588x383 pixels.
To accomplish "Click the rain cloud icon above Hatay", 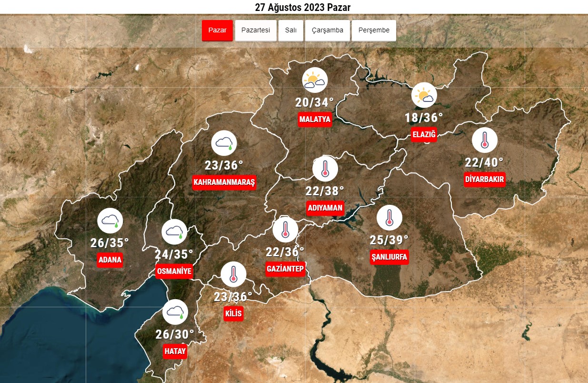I will [x=175, y=312].
